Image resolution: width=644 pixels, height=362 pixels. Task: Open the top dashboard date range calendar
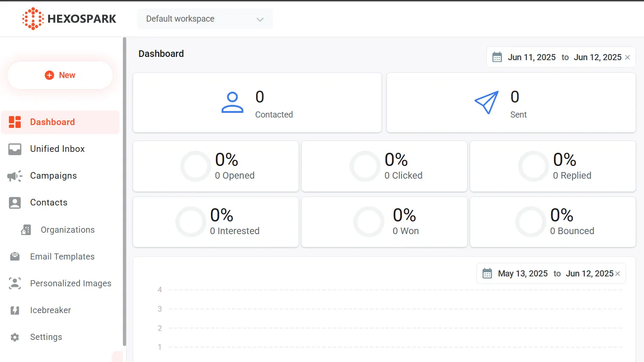(x=497, y=57)
